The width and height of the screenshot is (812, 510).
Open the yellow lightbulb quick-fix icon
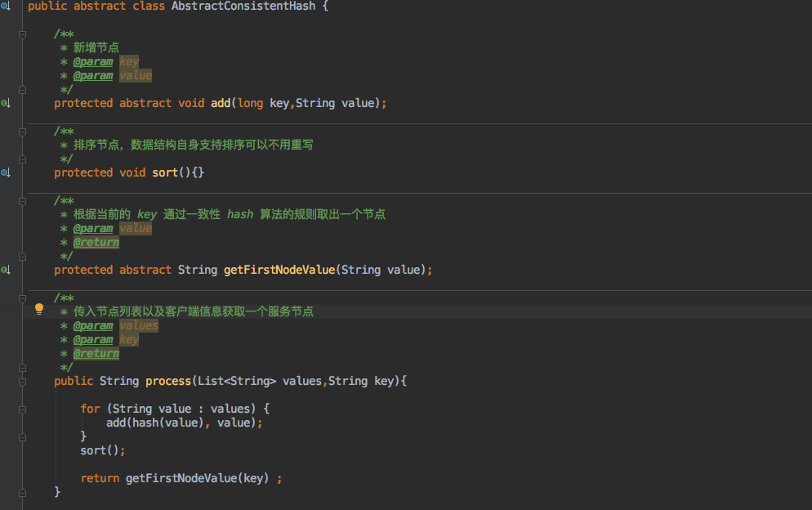(38, 309)
